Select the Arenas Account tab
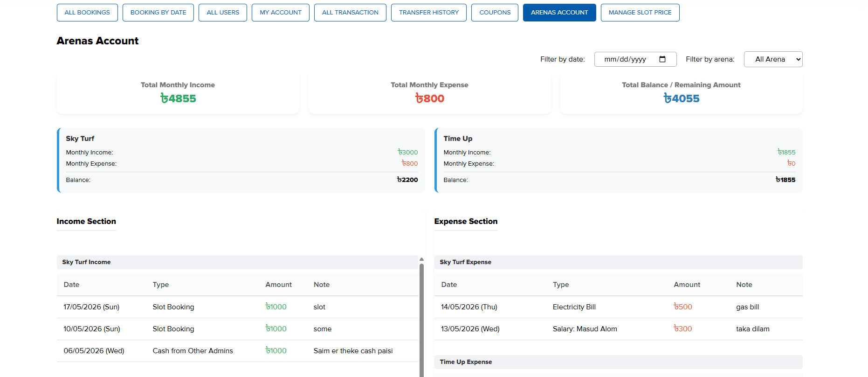Screen dimensions: 868x377 [x=559, y=13]
